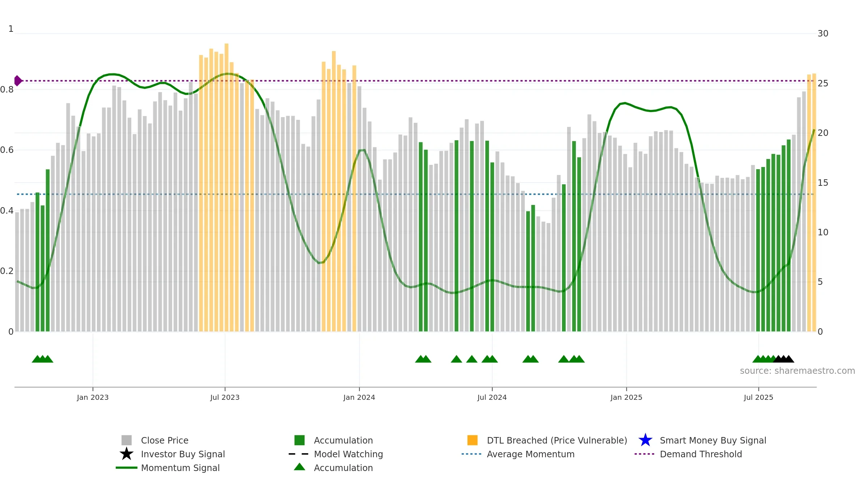Click the blue Smart Money Buy Signal star
The image size is (868, 488).
point(645,440)
